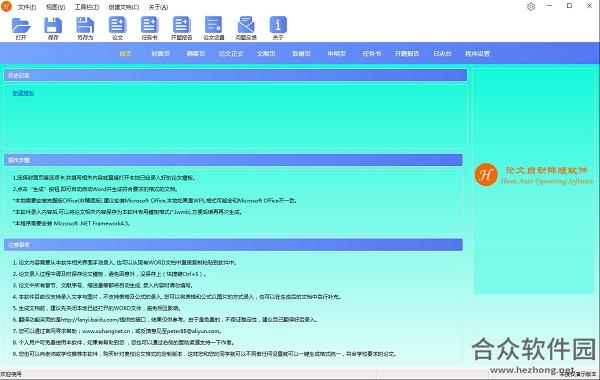Click the note mentioning Ctrl+S shortcut

coord(110,274)
